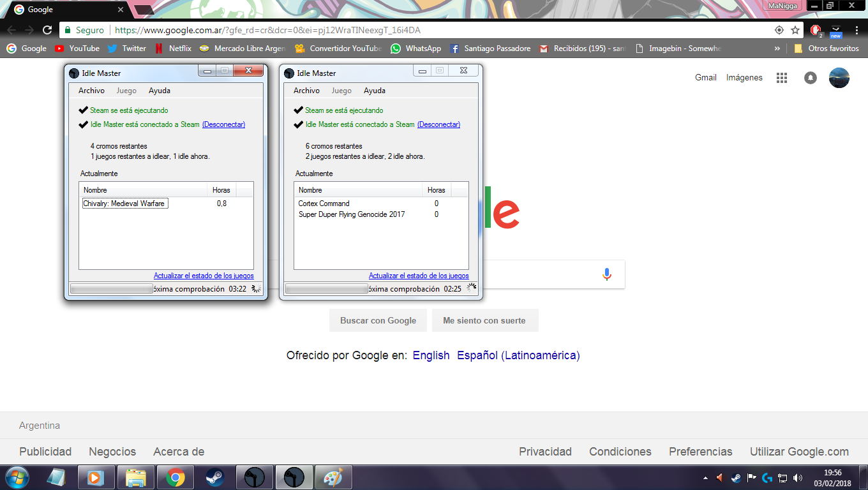Click the progress bar in the Chivalry window

coord(111,288)
